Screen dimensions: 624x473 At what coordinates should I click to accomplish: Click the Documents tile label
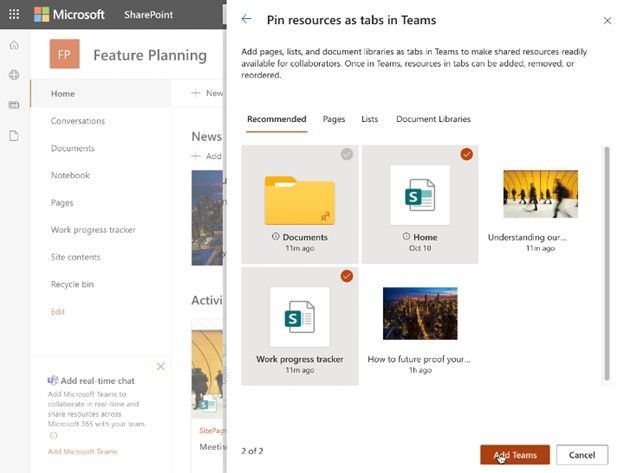point(305,237)
